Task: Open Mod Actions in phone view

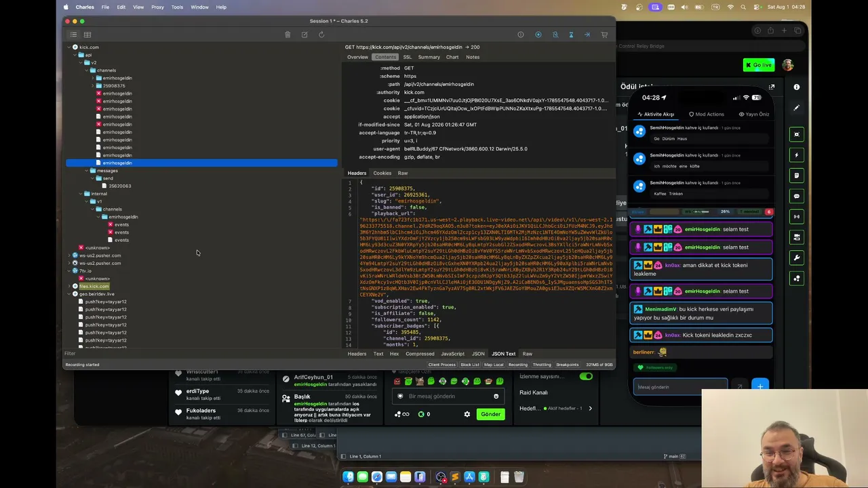Action: tap(707, 114)
